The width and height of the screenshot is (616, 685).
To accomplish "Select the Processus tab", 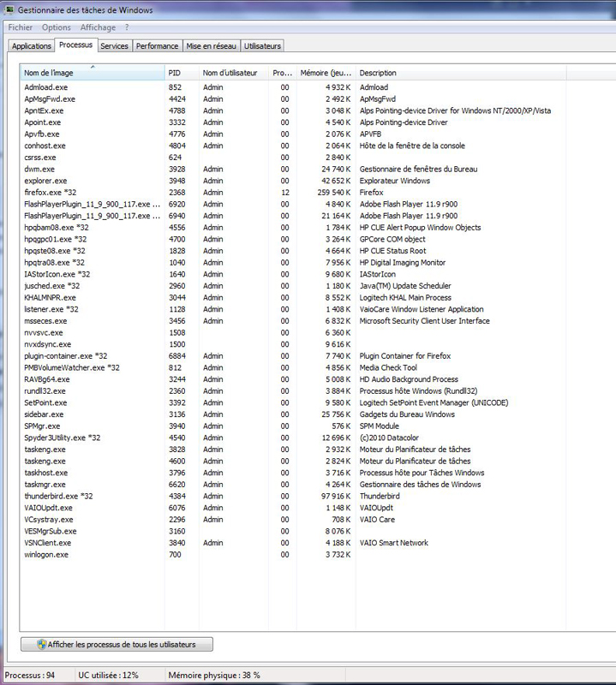I will 75,45.
